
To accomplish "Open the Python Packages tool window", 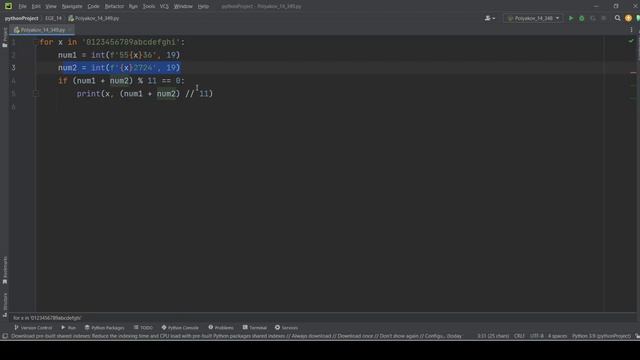I will point(104,328).
